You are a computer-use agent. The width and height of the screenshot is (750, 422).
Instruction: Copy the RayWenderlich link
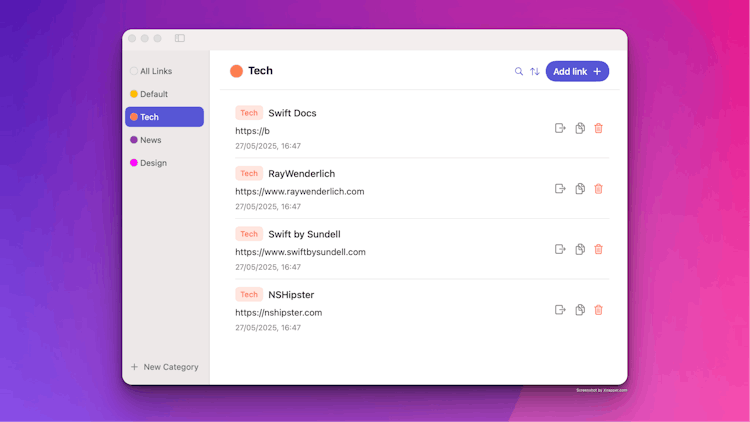click(580, 189)
